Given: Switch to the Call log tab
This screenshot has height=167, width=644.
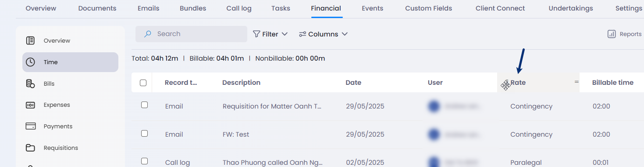Looking at the screenshot, I should [x=239, y=8].
